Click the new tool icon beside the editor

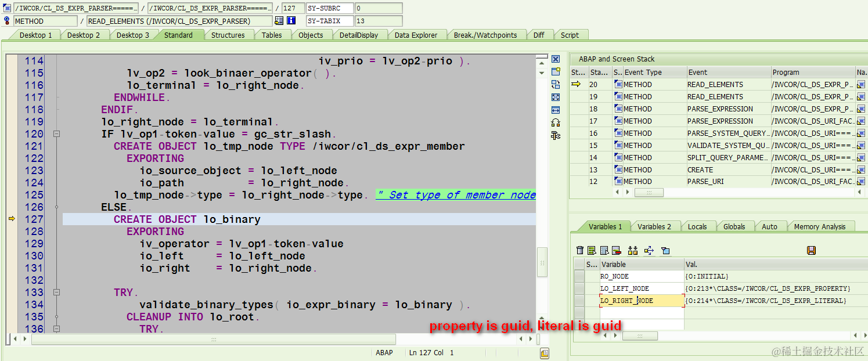pos(556,71)
